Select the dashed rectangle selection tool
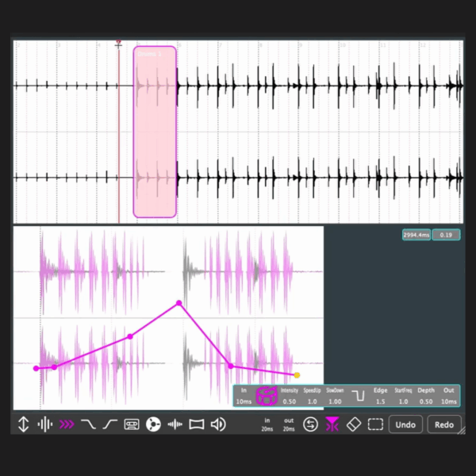 375,424
